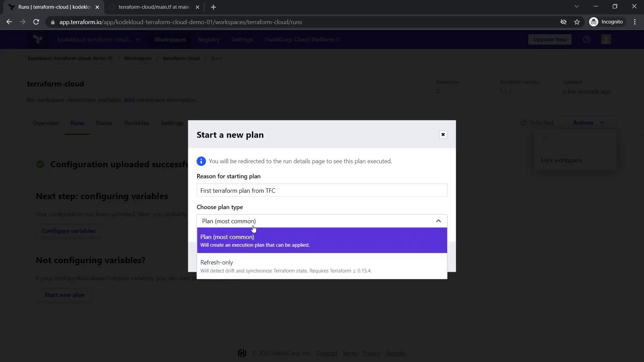Viewport: 644px width, 362px height.
Task: Click the Upgrade Now button
Action: click(549, 40)
